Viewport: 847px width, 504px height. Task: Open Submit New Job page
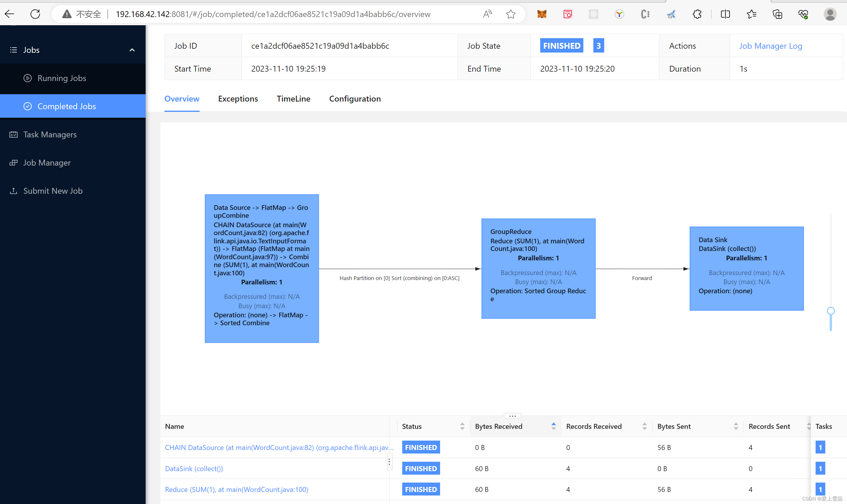53,191
